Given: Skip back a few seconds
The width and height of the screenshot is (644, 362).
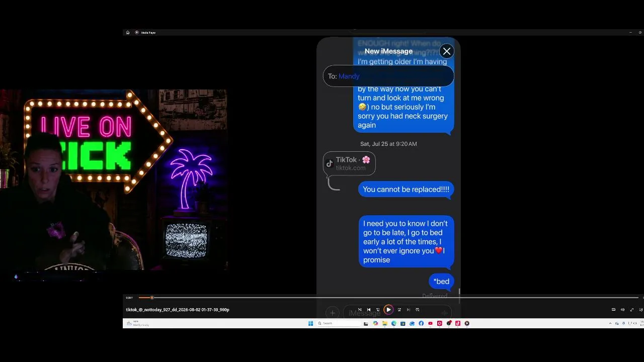Looking at the screenshot, I should coord(378,310).
